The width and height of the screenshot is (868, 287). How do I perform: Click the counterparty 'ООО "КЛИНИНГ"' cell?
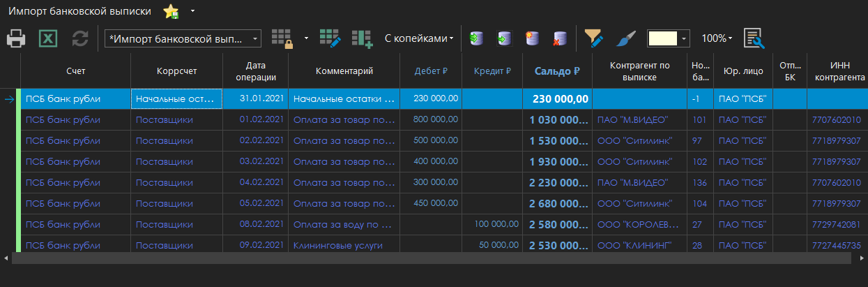tap(640, 246)
